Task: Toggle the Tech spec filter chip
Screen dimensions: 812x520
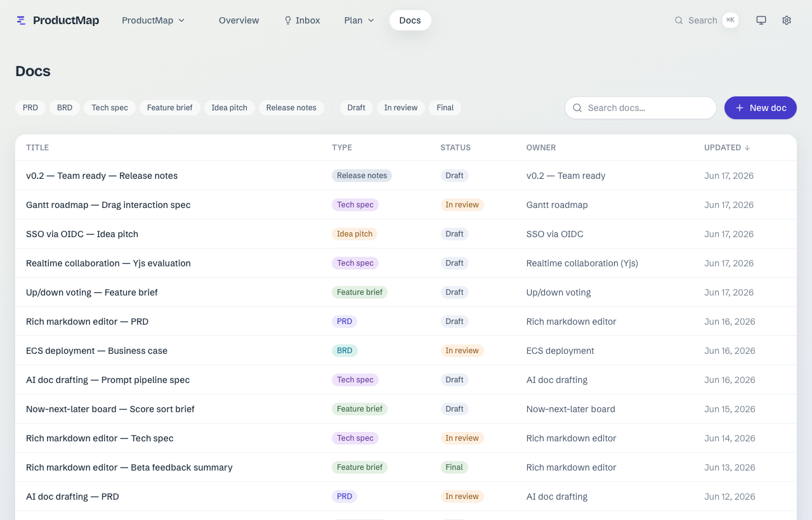Action: point(110,108)
